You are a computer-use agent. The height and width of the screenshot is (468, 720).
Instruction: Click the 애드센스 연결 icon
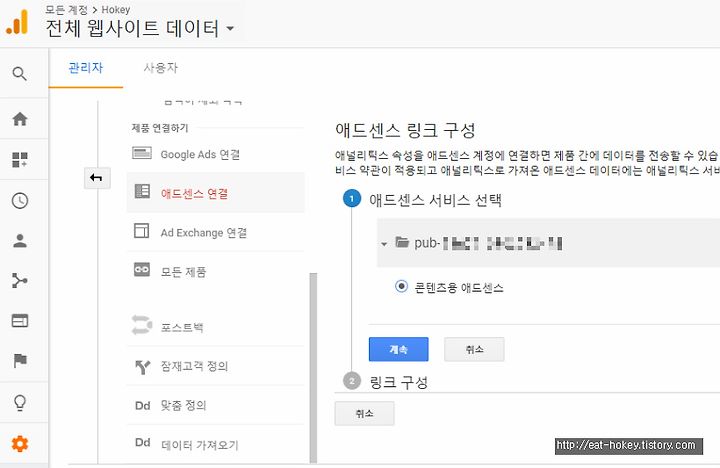click(142, 191)
